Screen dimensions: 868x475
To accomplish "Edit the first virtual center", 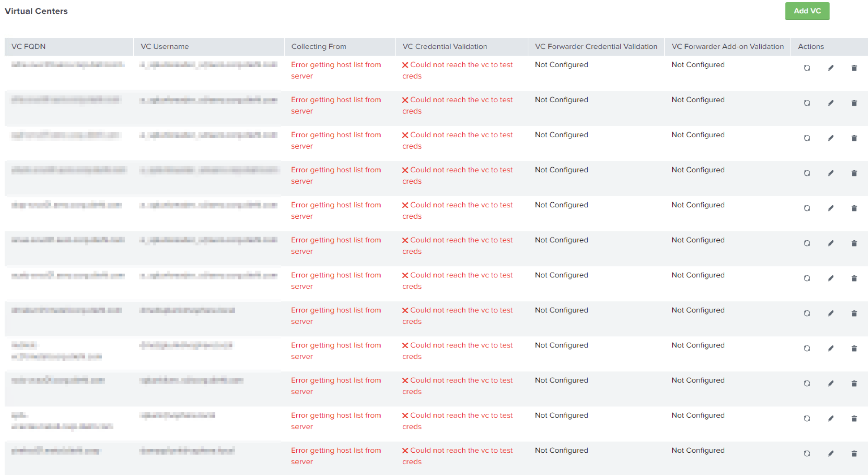I will [831, 68].
